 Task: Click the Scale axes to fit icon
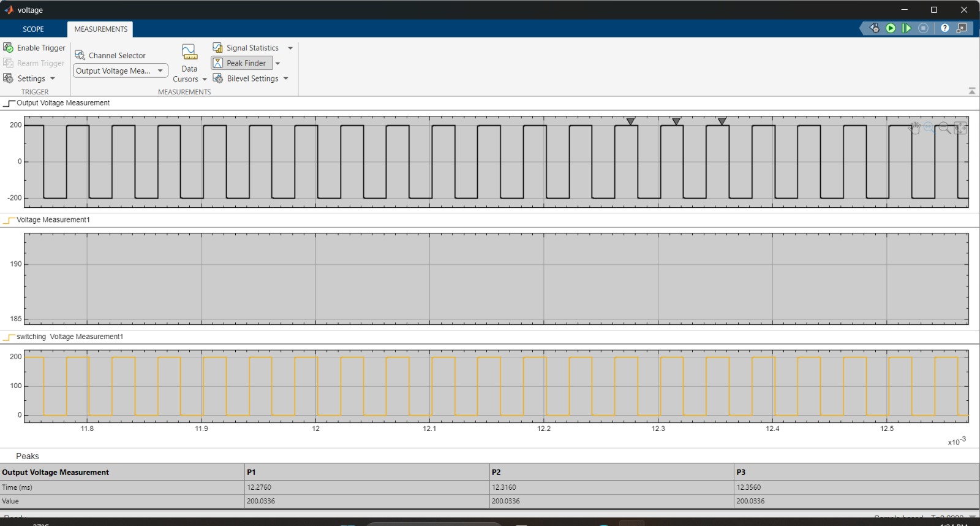[x=960, y=128]
